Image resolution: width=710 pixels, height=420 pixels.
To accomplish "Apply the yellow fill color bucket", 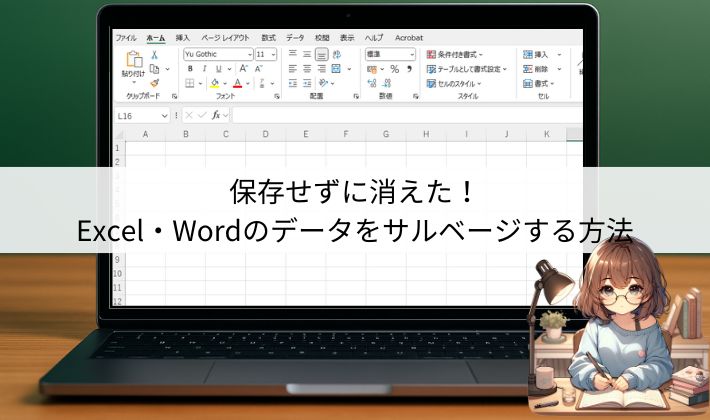I will (215, 83).
